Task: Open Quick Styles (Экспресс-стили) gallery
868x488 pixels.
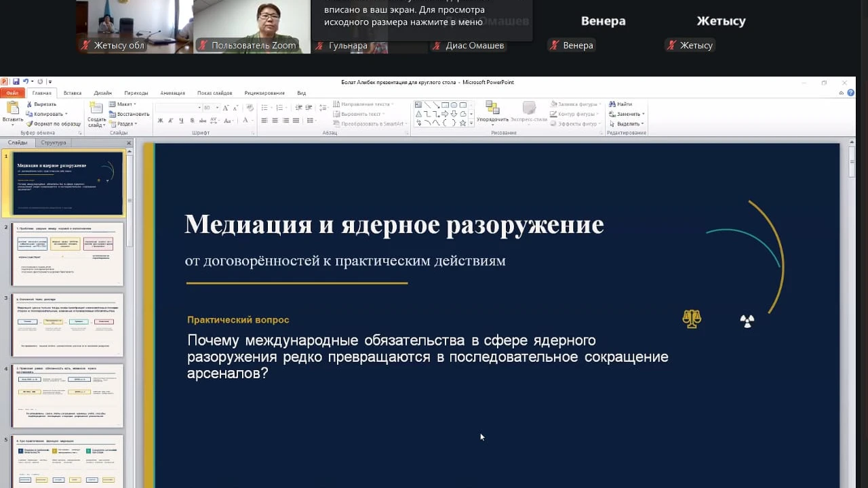Action: 529,113
